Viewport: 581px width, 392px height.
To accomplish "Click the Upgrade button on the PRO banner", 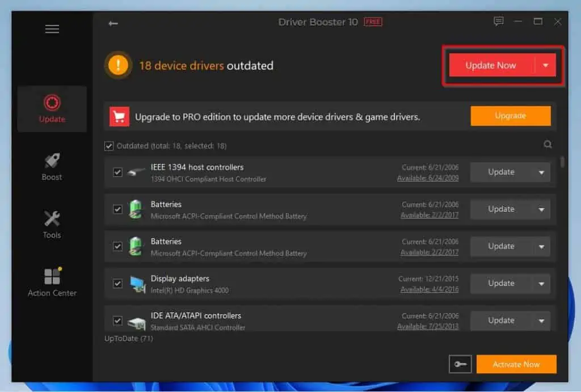I will point(510,115).
